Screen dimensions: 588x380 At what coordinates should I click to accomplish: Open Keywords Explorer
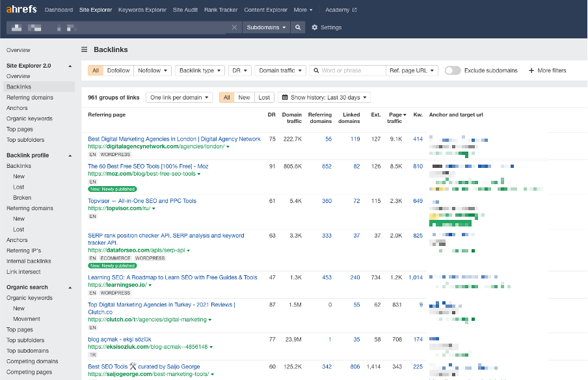142,10
